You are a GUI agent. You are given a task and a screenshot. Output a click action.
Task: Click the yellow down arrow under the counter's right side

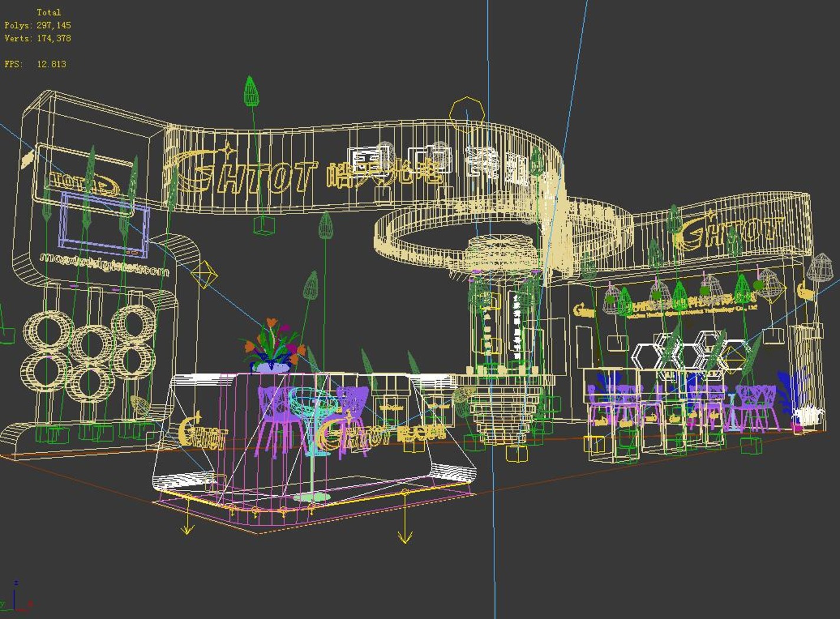pyautogui.click(x=405, y=517)
